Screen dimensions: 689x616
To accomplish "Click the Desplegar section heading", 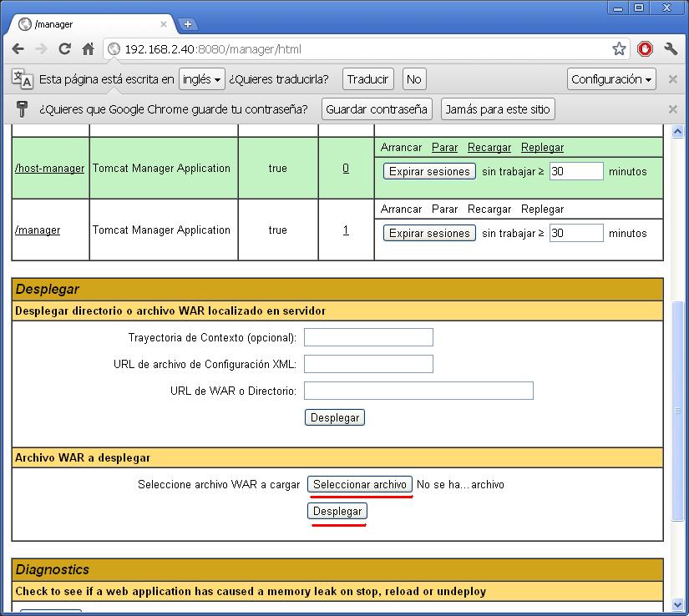I will [x=48, y=290].
